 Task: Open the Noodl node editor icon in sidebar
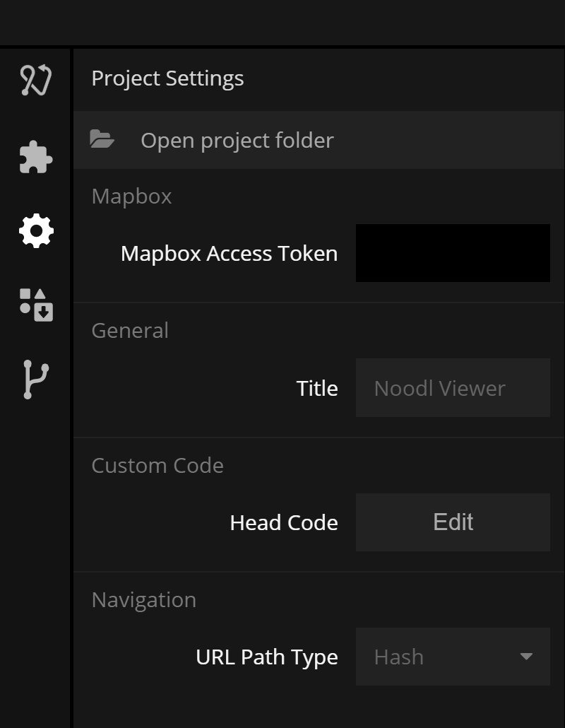(x=36, y=80)
